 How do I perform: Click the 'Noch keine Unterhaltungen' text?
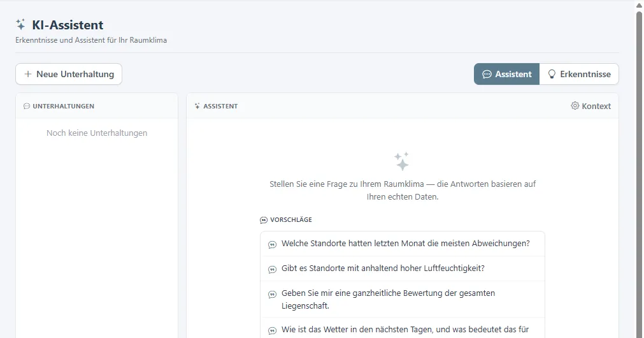(97, 133)
